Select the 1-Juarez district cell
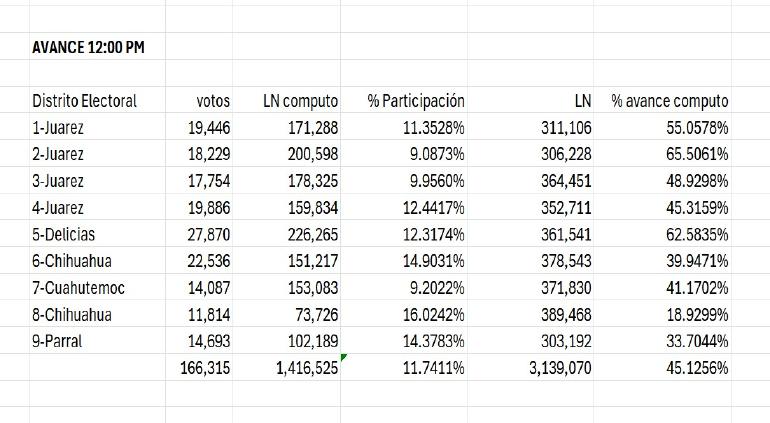The width and height of the screenshot is (770, 423). pos(58,128)
